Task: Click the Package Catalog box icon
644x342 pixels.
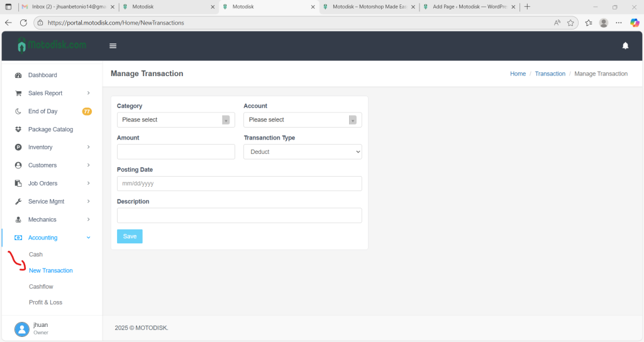Action: point(18,130)
